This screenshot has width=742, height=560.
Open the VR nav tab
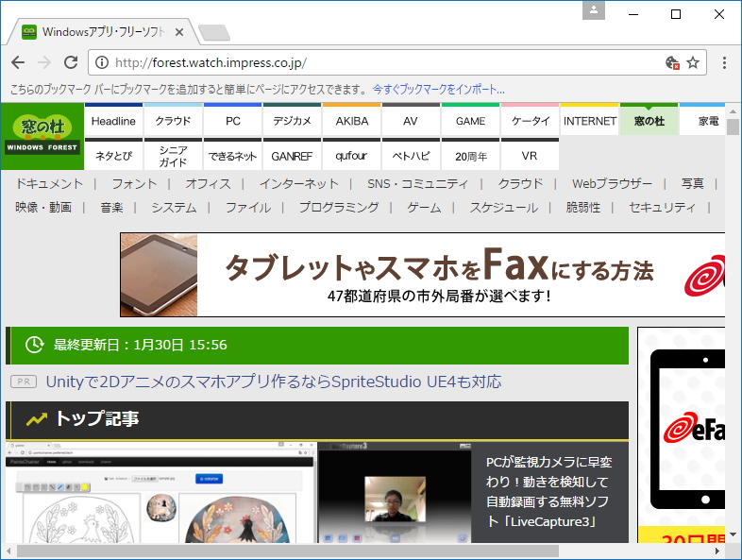[530, 154]
